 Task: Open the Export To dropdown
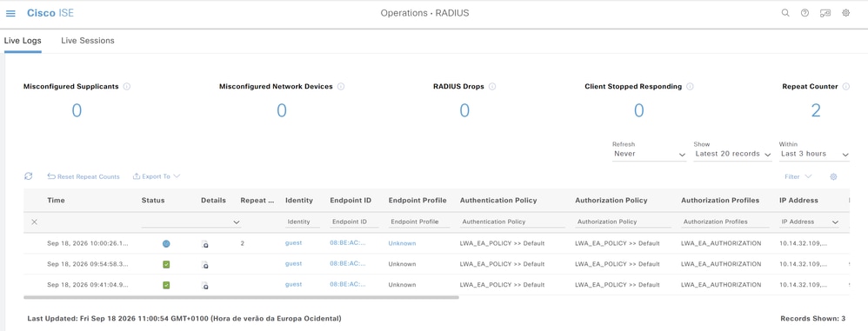[x=157, y=177]
